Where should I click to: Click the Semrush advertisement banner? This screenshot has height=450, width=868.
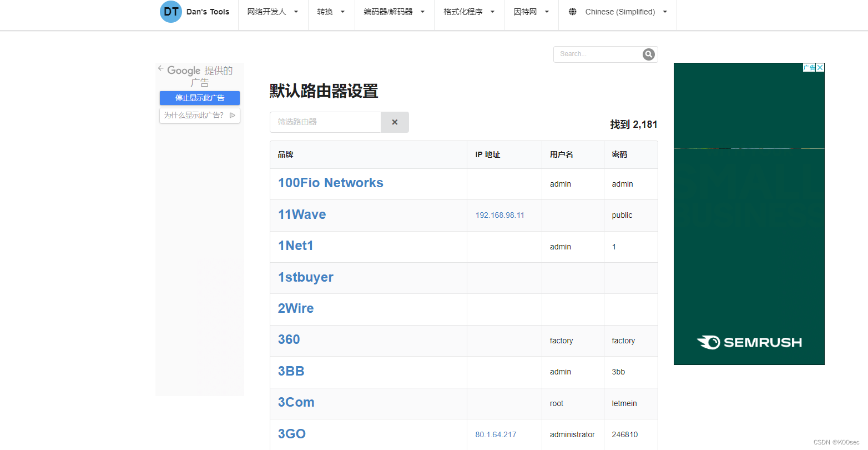pyautogui.click(x=749, y=214)
